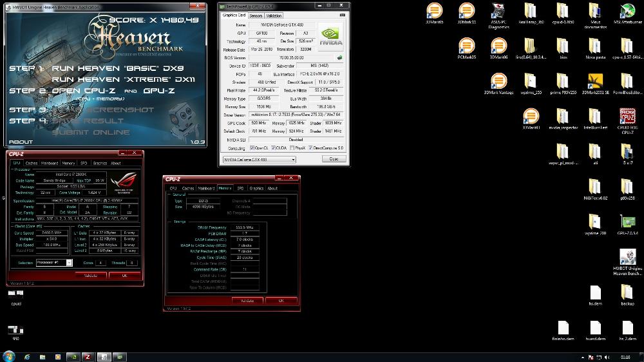Open the Meus documentos folder
The width and height of the screenshot is (644, 362).
pyautogui.click(x=595, y=15)
